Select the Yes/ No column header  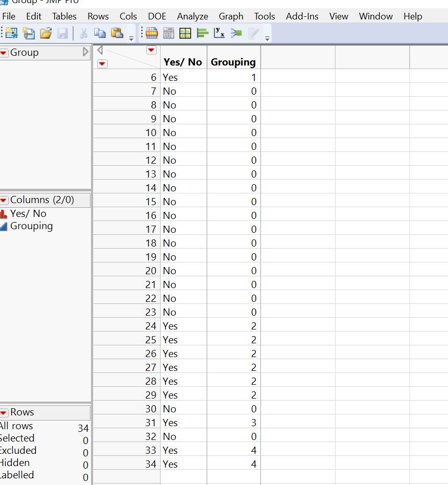pos(183,62)
